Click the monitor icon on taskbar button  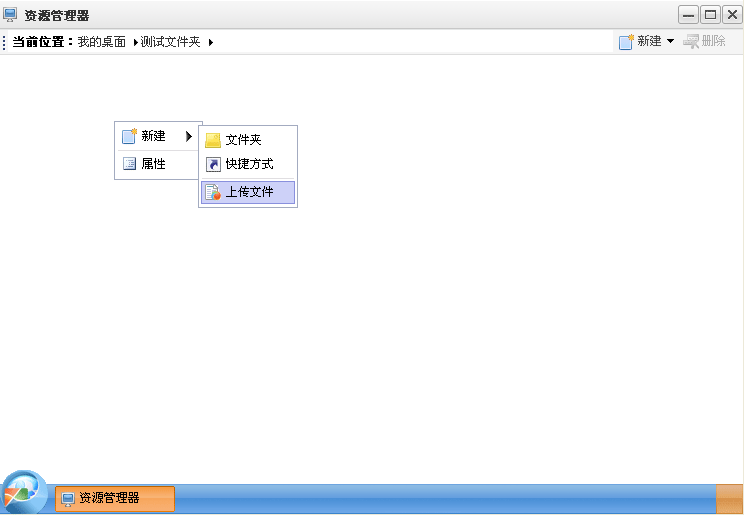(68, 499)
